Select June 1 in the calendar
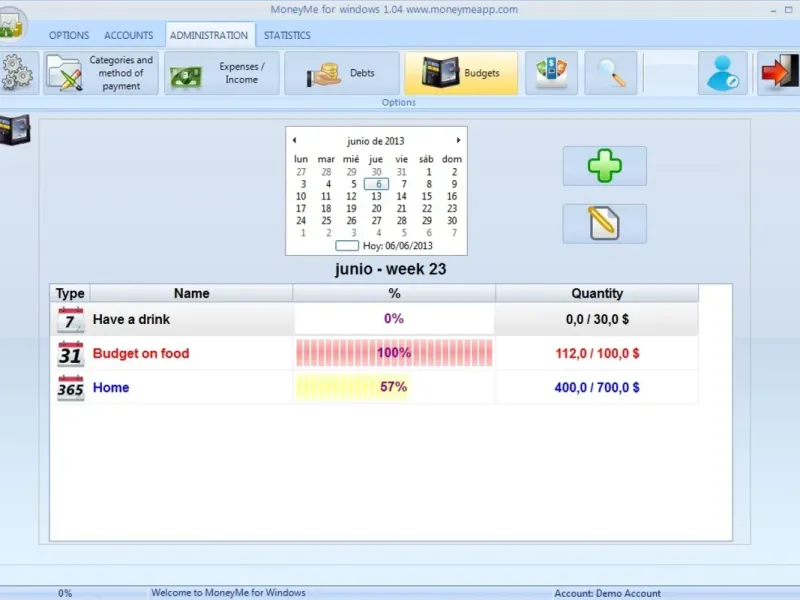Viewport: 800px width, 600px height. point(429,172)
